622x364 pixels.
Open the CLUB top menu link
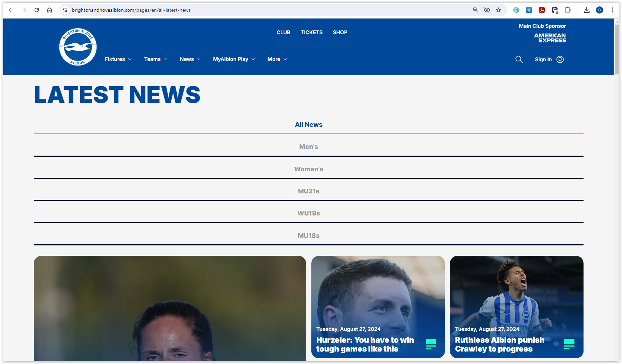(284, 32)
